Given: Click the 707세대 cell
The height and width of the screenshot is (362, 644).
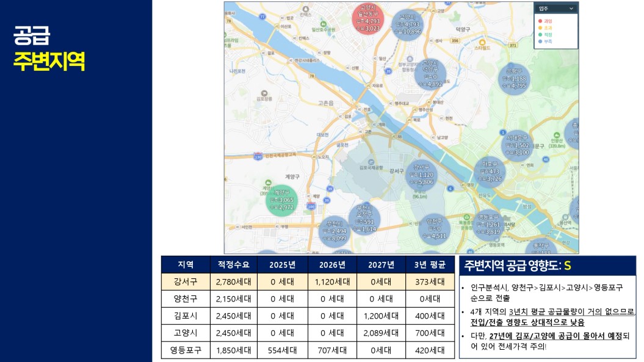Looking at the screenshot, I should click(332, 350).
